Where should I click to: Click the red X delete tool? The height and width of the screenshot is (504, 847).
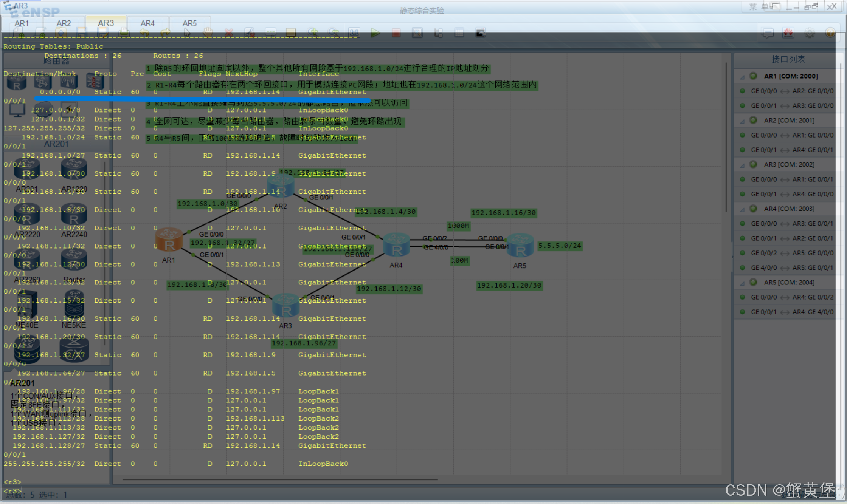pyautogui.click(x=229, y=33)
